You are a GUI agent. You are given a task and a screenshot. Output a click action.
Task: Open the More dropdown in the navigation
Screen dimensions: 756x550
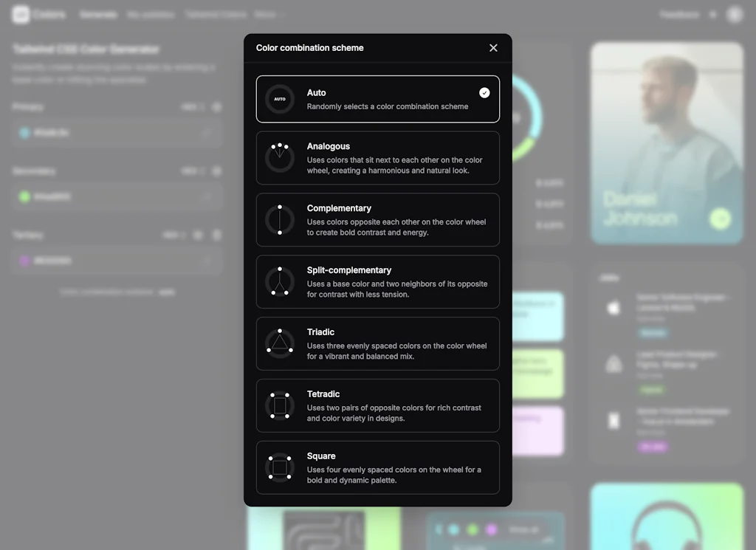pyautogui.click(x=268, y=14)
